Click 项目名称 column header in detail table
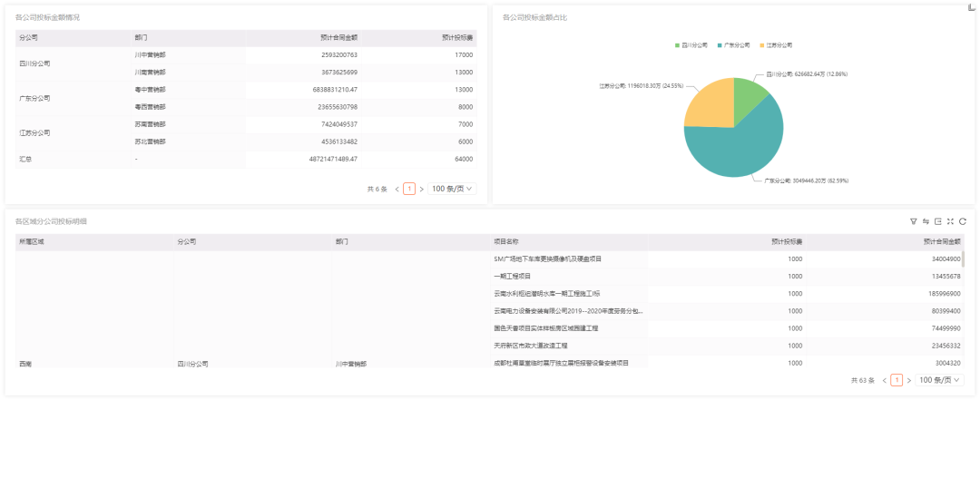Screen dimensions: 980x478 point(569,242)
